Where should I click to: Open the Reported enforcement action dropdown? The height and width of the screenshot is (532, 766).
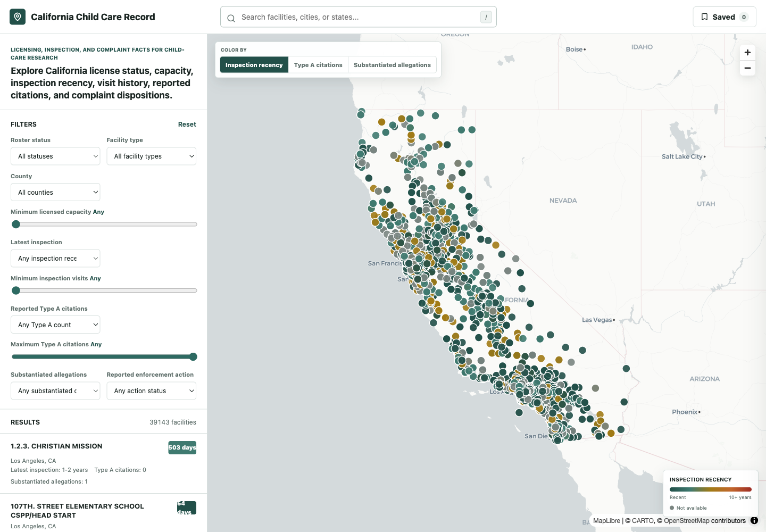tap(152, 391)
